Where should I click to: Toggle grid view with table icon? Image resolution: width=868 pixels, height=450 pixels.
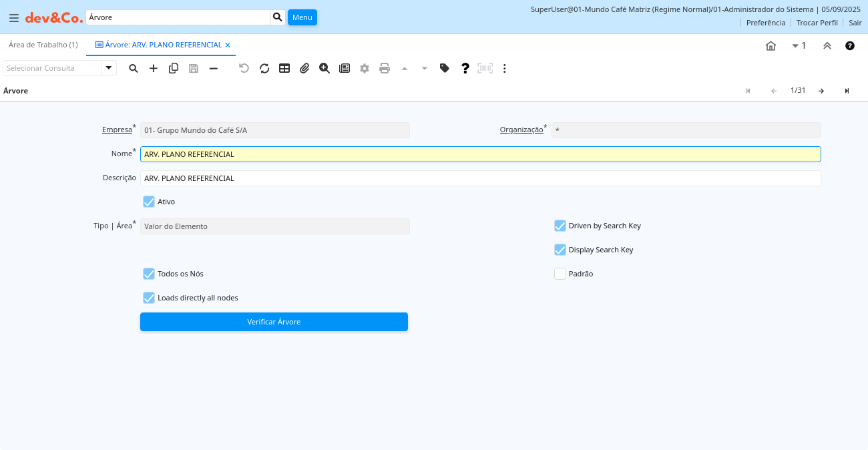click(x=284, y=68)
